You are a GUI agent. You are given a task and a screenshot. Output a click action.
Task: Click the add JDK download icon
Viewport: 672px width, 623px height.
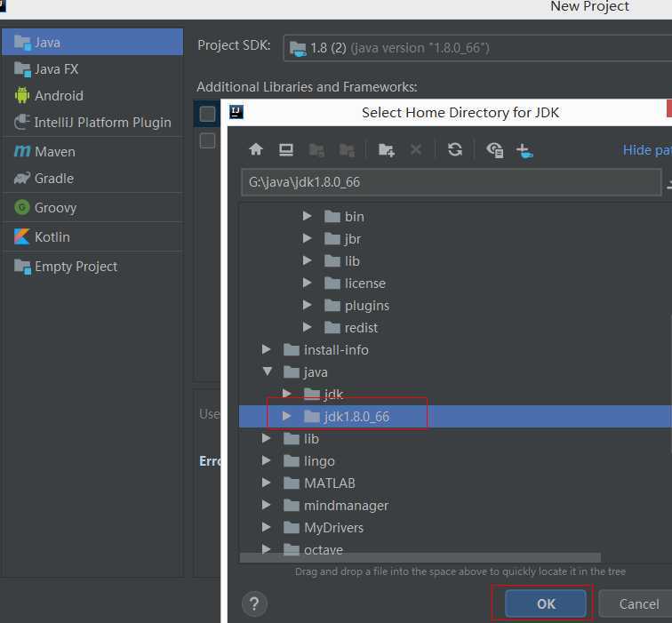click(x=524, y=151)
